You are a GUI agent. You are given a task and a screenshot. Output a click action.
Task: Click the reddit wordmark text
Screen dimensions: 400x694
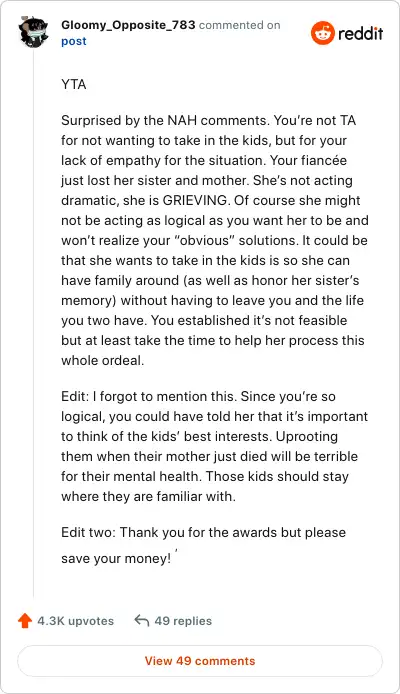click(361, 34)
